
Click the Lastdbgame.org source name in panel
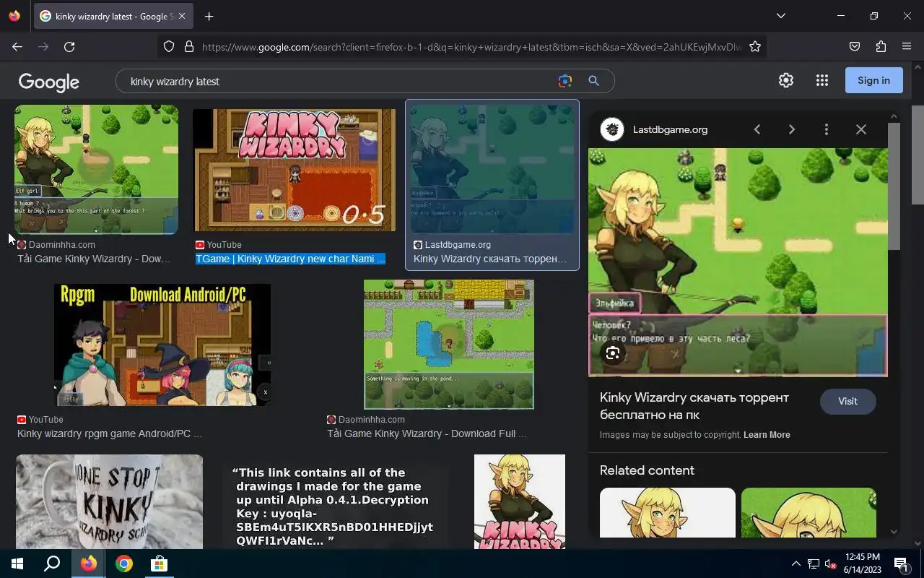click(670, 130)
